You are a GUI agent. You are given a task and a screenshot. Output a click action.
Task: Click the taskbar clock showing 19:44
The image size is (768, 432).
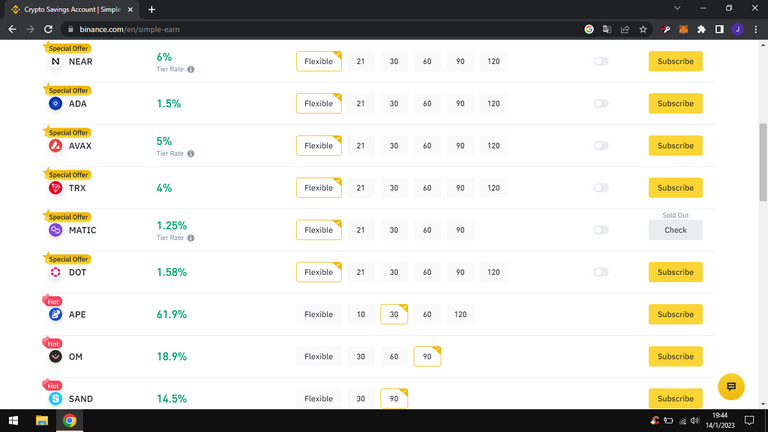(x=720, y=421)
